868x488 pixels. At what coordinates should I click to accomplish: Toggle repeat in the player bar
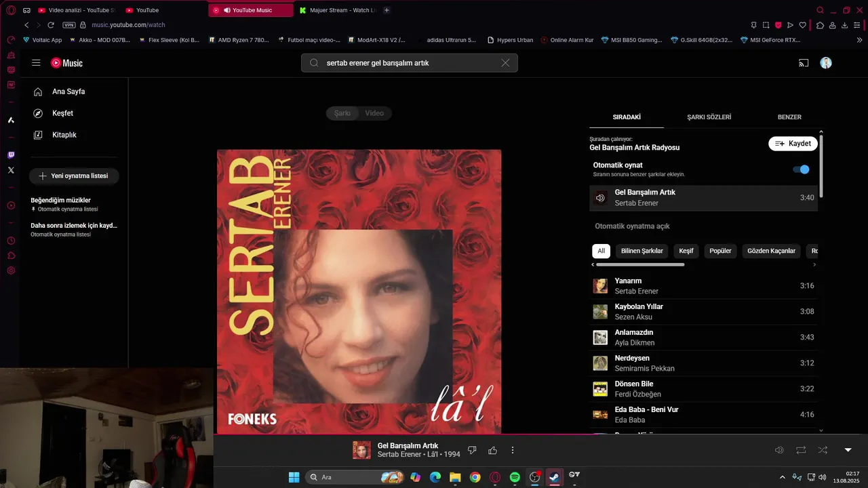tap(801, 450)
